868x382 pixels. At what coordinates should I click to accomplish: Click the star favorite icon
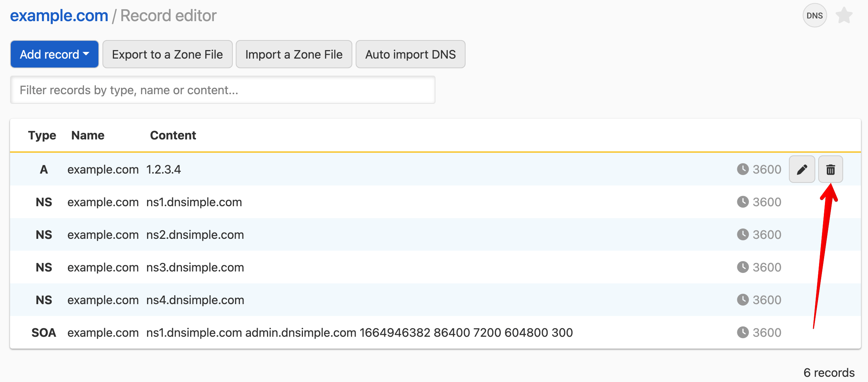(x=844, y=16)
